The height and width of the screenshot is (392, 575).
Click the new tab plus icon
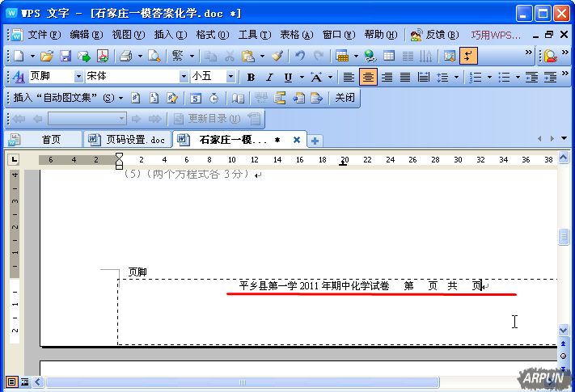click(315, 140)
